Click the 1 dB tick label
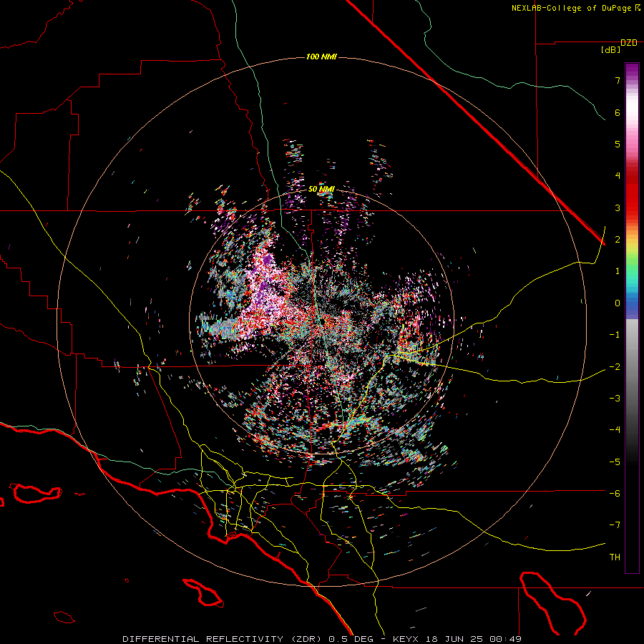The height and width of the screenshot is (644, 644). [x=618, y=271]
